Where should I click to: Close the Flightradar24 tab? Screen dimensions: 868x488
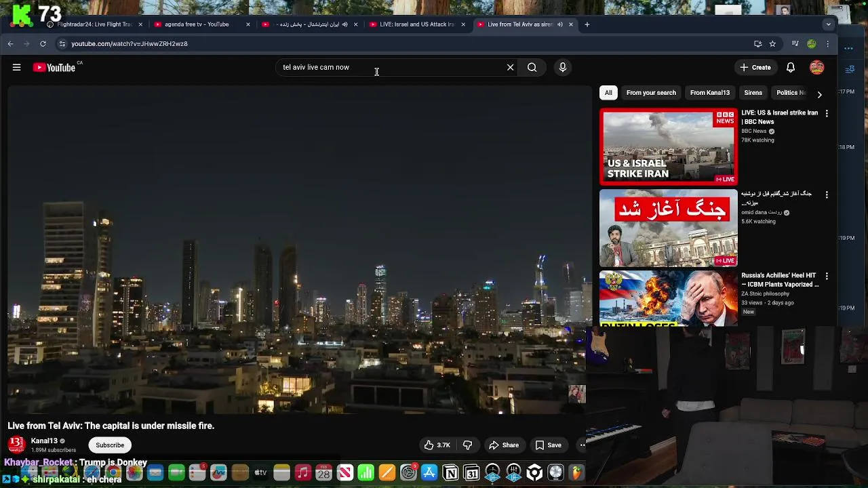(140, 24)
